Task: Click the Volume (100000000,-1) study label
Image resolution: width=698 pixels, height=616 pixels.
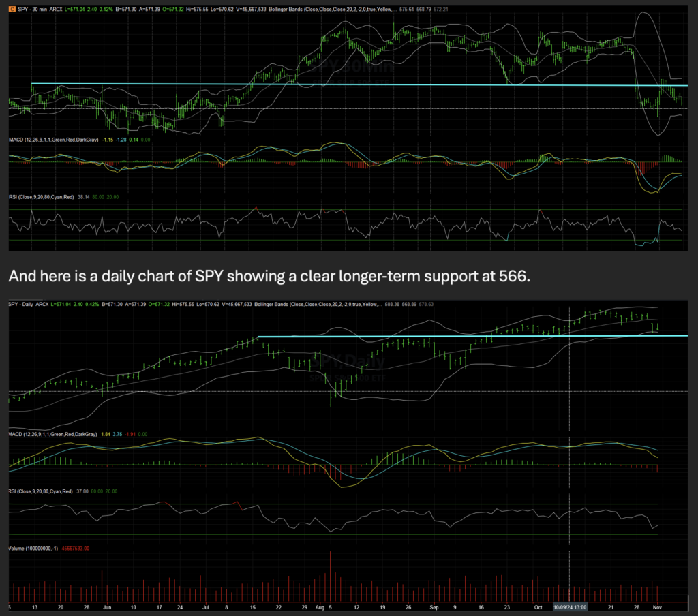Action: pyautogui.click(x=33, y=549)
